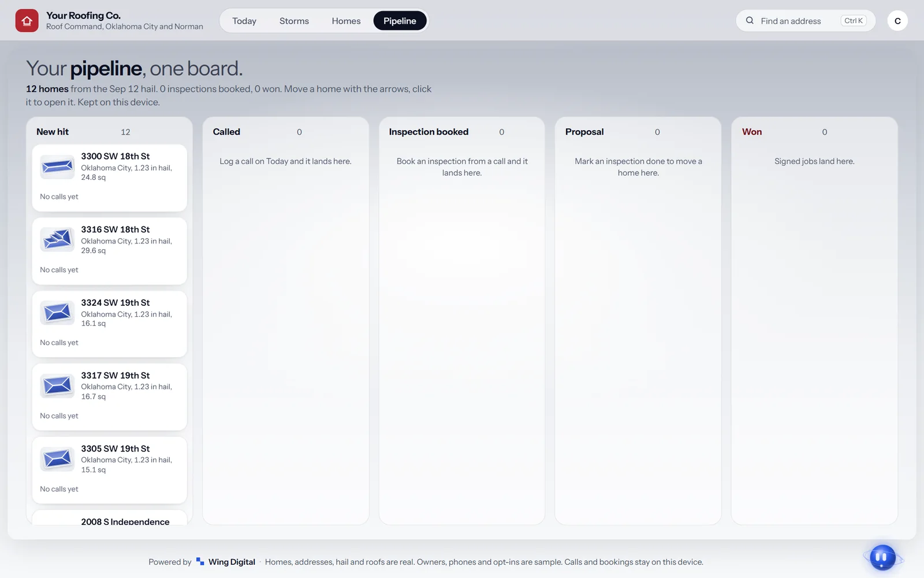The width and height of the screenshot is (924, 578).
Task: Open the 'C' profile avatar
Action: pos(897,21)
